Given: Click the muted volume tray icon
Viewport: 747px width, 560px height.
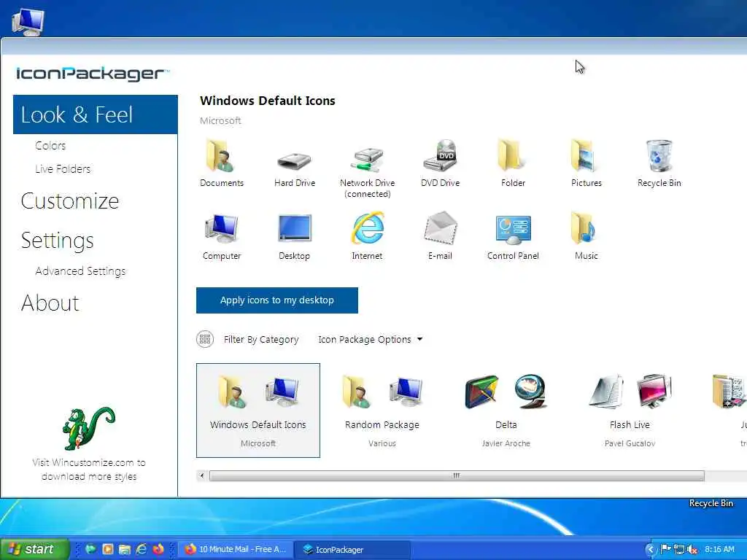Looking at the screenshot, I should point(693,550).
